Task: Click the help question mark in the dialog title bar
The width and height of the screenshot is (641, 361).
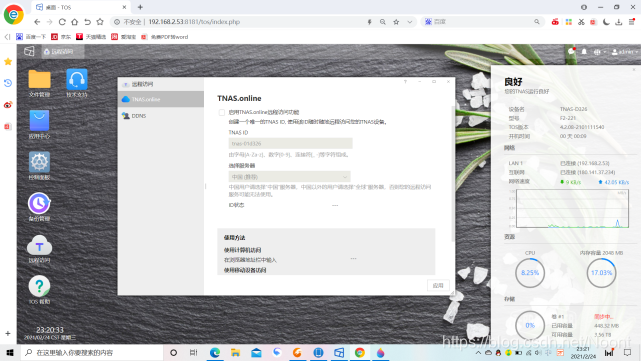Action: point(405,82)
